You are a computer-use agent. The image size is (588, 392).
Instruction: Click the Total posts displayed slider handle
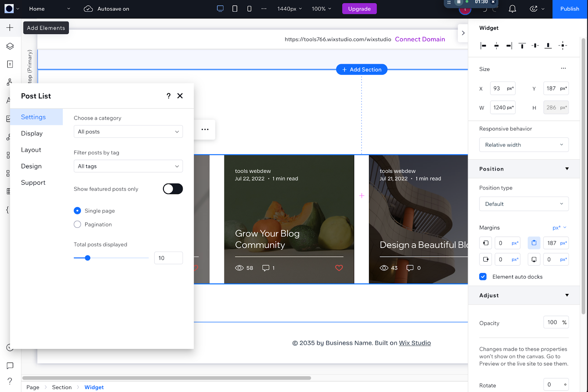[x=87, y=258]
